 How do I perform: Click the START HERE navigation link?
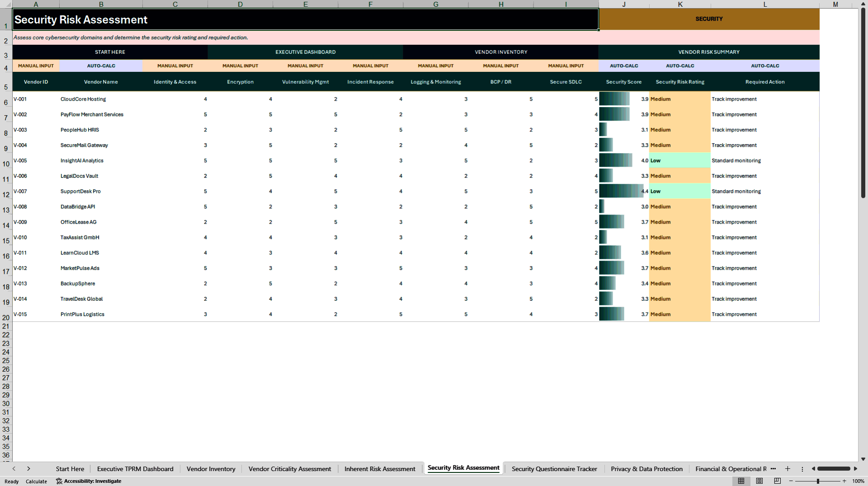coord(110,52)
